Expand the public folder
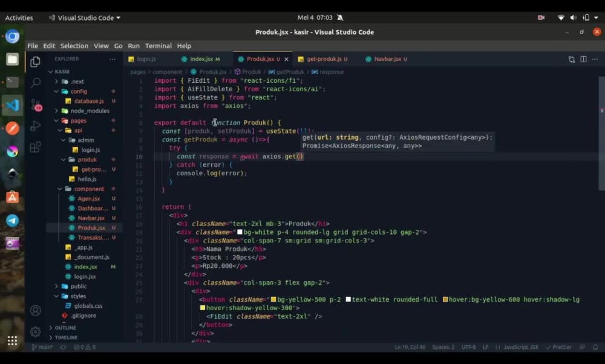The height and width of the screenshot is (364, 605). click(x=56, y=286)
